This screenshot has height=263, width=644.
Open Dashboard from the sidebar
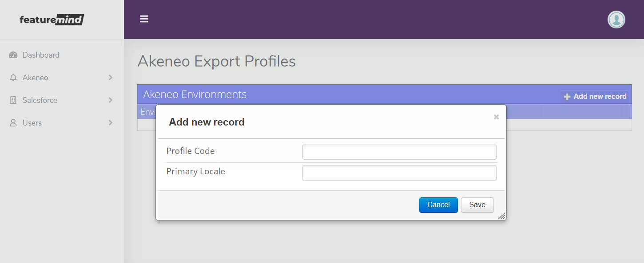point(41,55)
